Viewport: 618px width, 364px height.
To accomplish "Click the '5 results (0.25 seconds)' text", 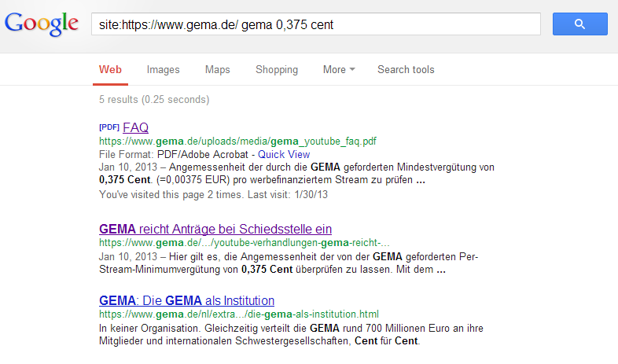I will 154,100.
